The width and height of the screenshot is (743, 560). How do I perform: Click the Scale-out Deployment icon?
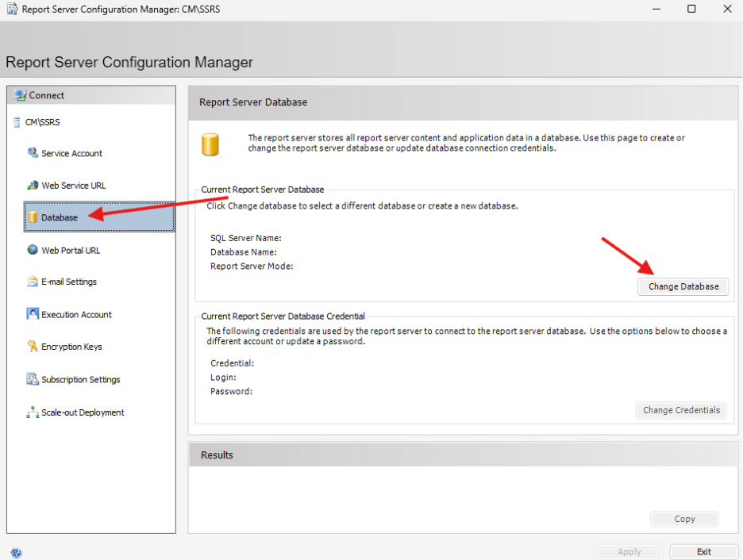click(x=33, y=412)
